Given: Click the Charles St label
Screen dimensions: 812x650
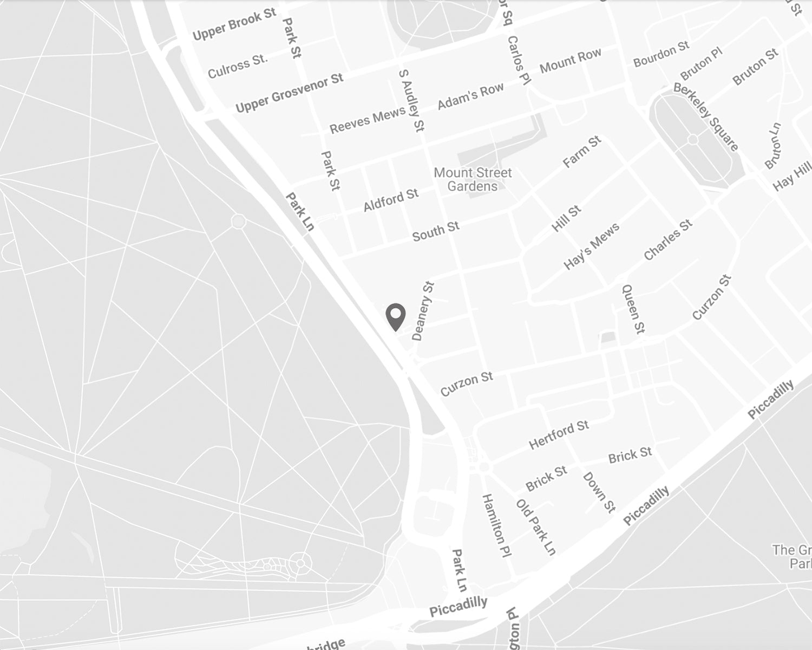Looking at the screenshot, I should coord(667,239).
